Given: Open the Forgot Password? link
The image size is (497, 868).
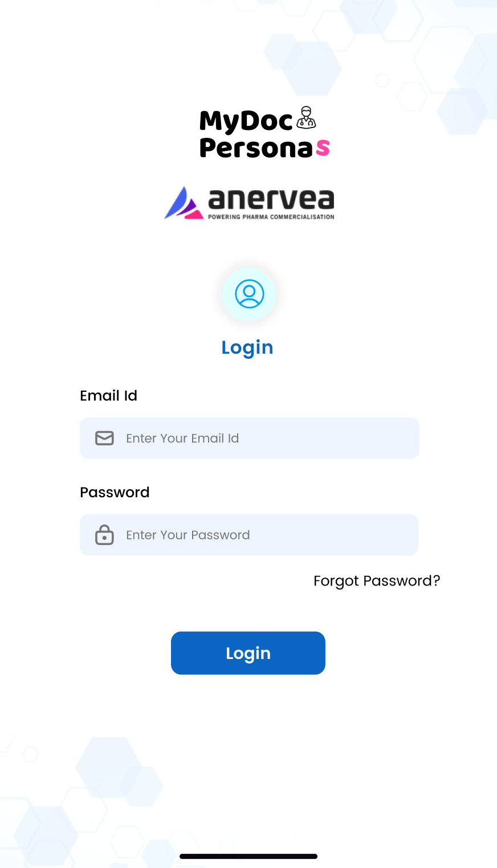Looking at the screenshot, I should tap(377, 581).
